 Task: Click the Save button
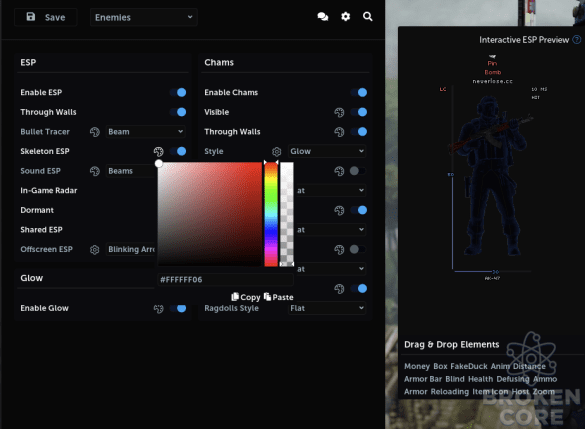click(x=46, y=17)
